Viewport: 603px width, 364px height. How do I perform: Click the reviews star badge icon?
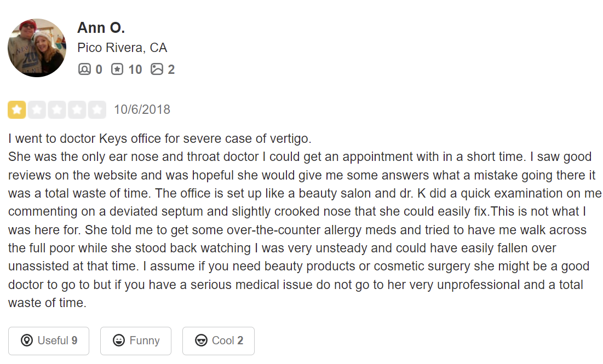(x=117, y=70)
